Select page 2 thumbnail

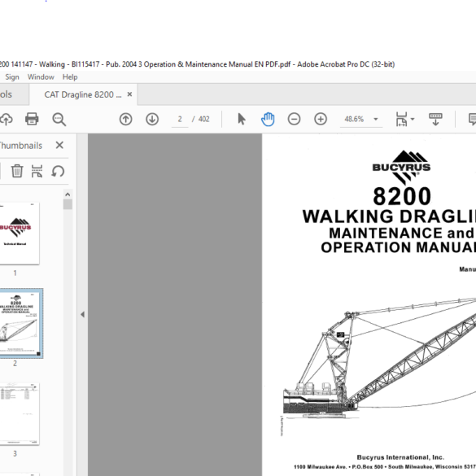pos(20,323)
